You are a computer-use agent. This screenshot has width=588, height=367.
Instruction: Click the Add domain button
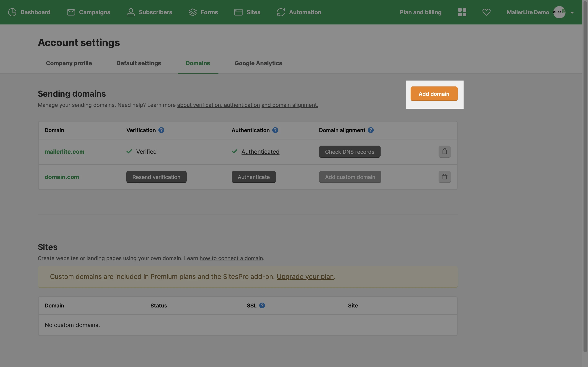[434, 94]
